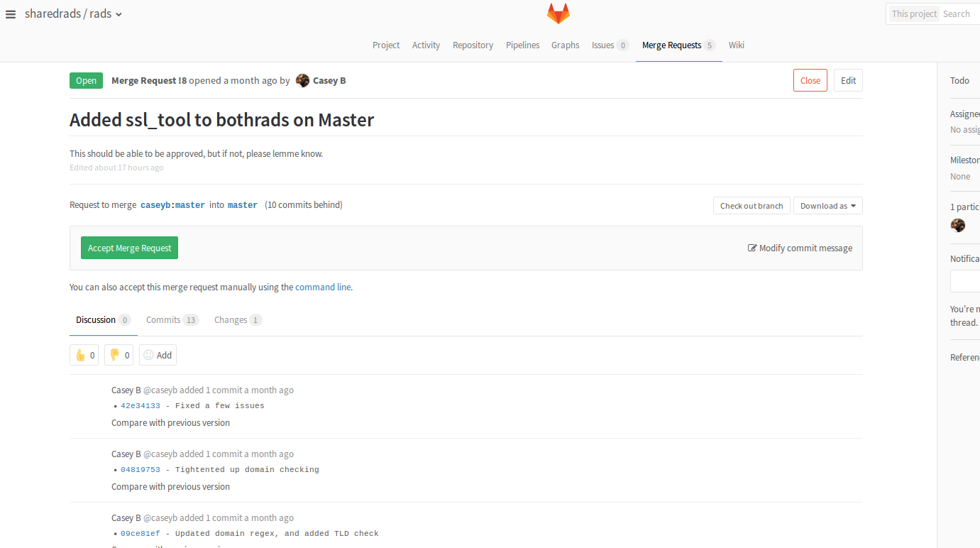Switch to the Changes tab
Viewport: 980px width, 548px height.
238,320
